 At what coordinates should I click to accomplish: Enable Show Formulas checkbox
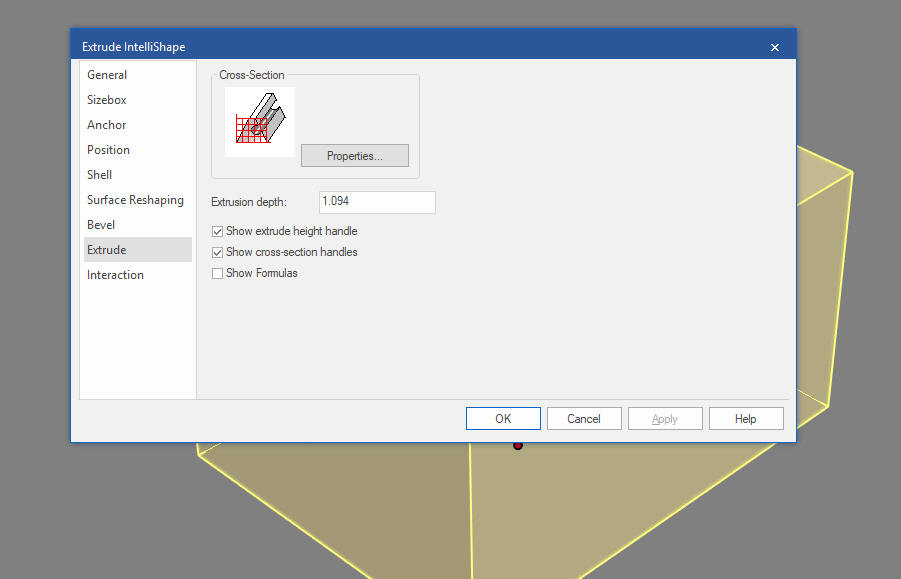pos(217,273)
